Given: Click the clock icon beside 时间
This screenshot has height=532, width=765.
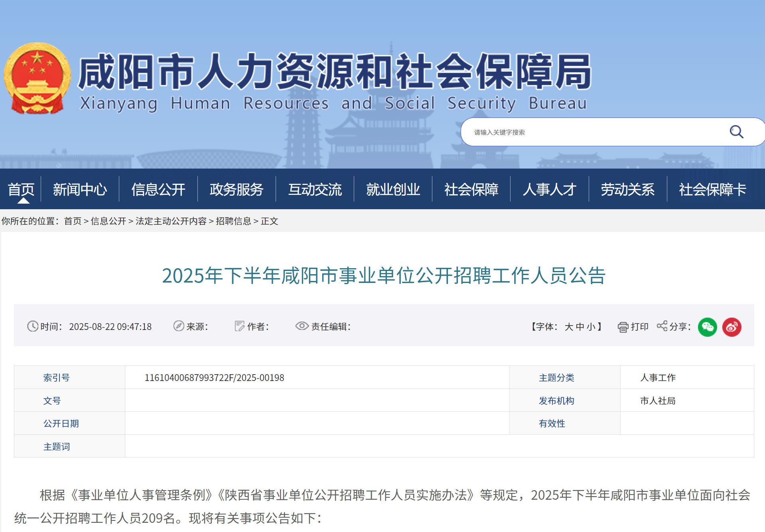Looking at the screenshot, I should tap(33, 326).
